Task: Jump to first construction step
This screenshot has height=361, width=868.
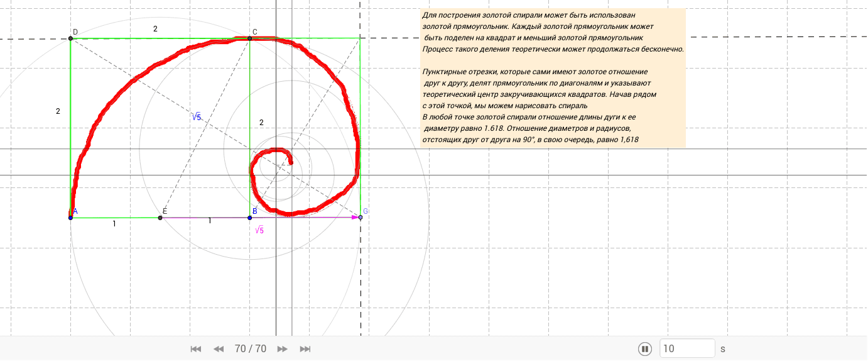Action: coord(195,348)
